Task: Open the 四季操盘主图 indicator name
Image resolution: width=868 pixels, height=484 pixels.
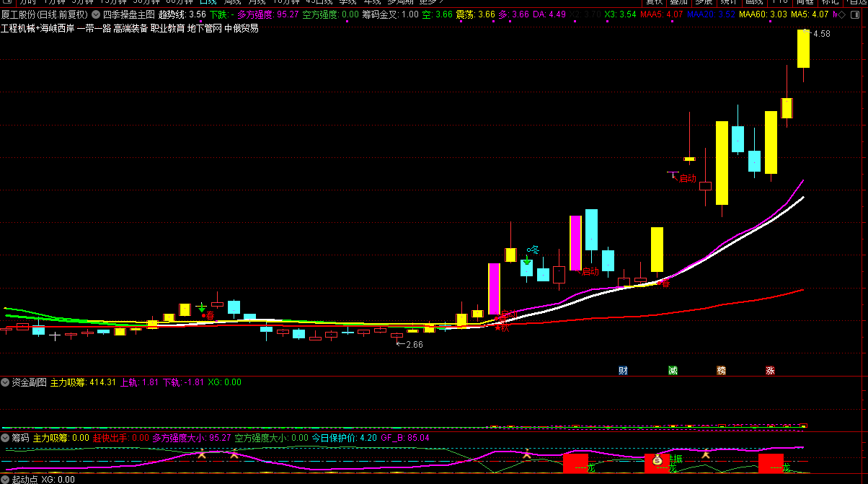Action: (x=128, y=14)
